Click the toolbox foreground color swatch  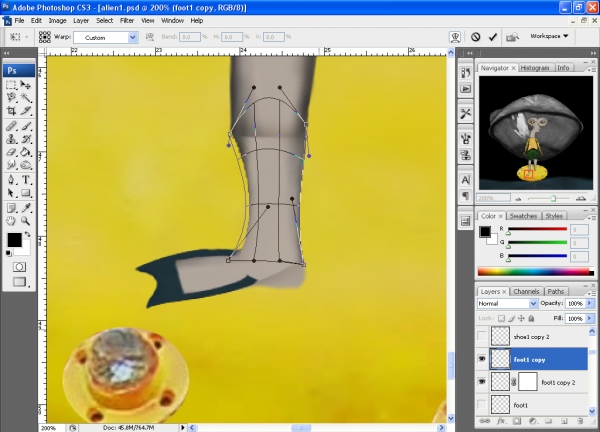pos(14,240)
